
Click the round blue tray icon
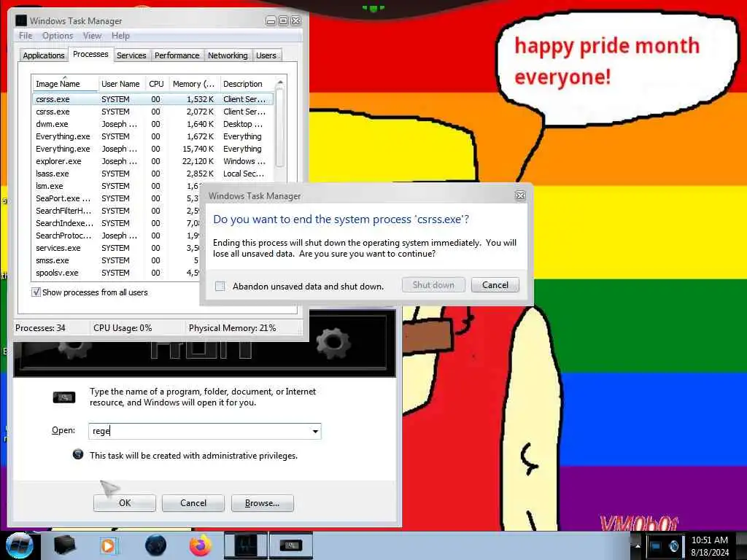tap(673, 546)
